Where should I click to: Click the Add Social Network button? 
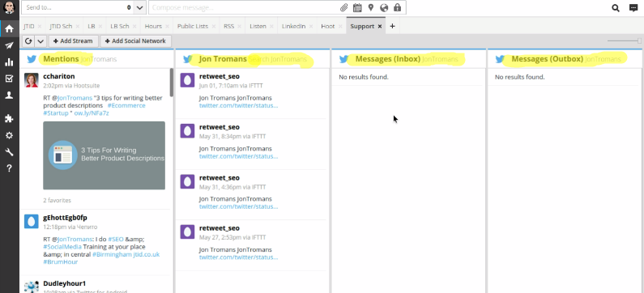tap(136, 41)
